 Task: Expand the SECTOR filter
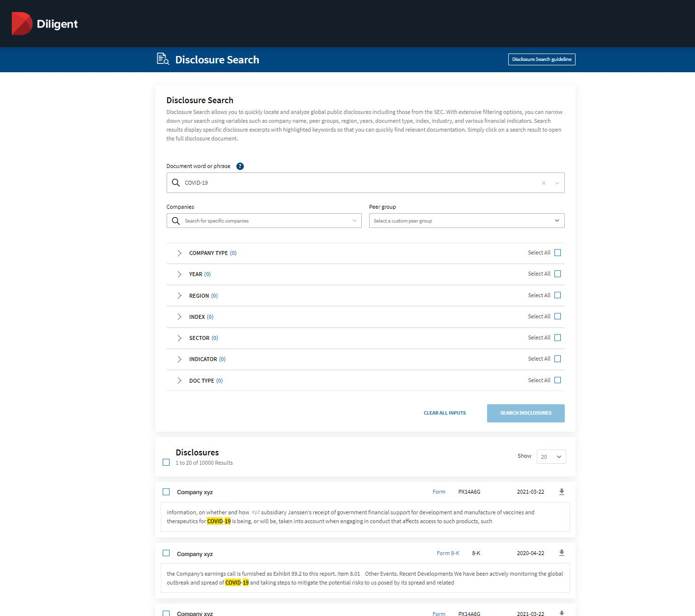click(179, 338)
